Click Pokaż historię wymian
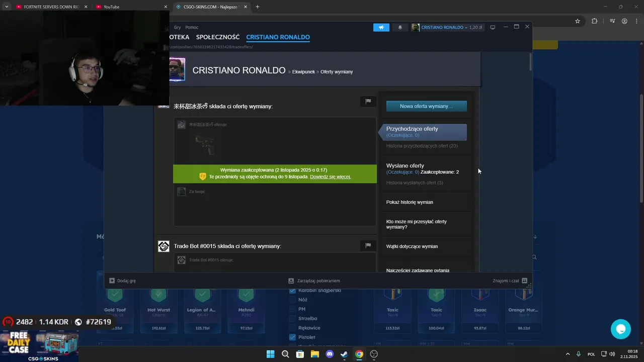 (410, 202)
